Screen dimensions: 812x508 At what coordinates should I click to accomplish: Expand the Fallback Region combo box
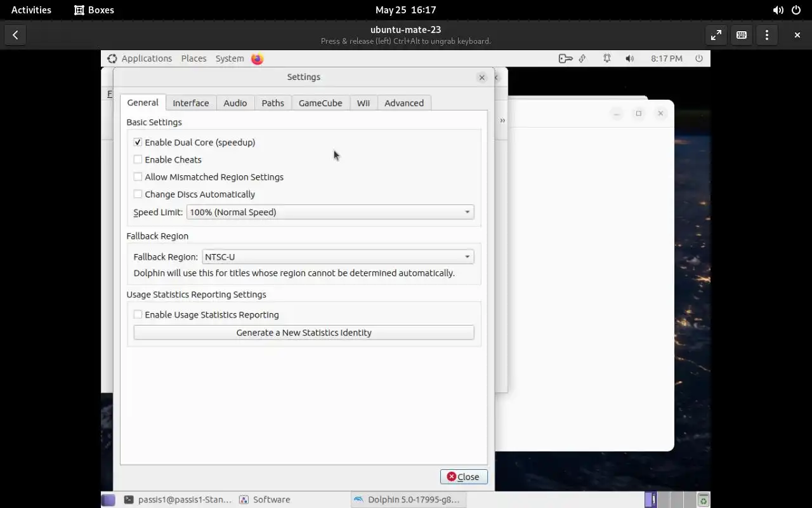click(337, 257)
